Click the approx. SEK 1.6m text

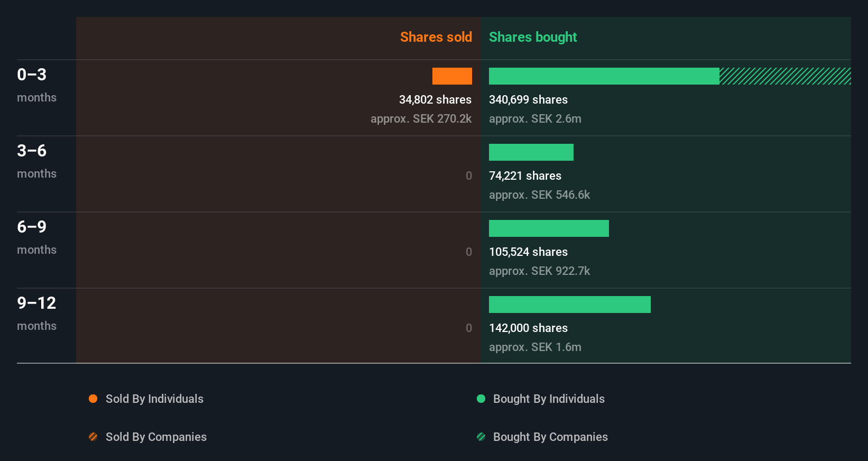[535, 347]
